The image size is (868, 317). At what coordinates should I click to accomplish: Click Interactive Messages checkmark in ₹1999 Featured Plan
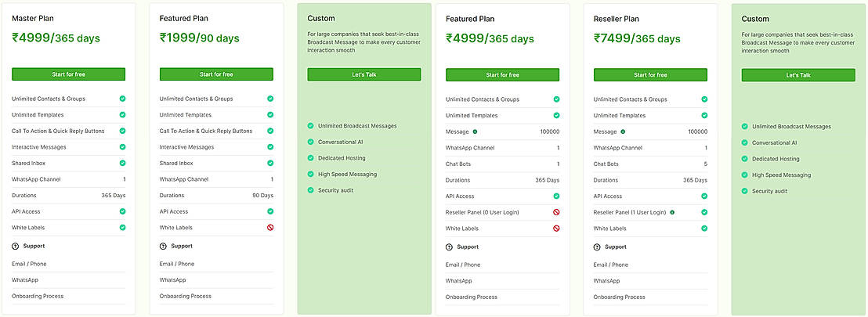(x=269, y=147)
